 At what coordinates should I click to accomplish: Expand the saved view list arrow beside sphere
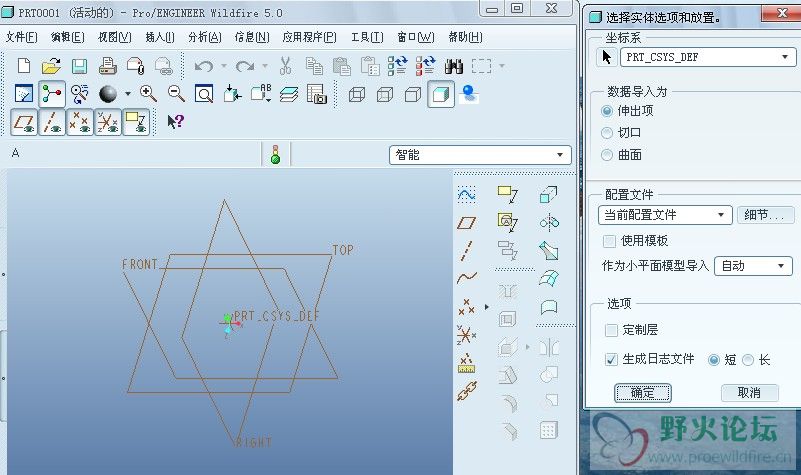point(128,93)
